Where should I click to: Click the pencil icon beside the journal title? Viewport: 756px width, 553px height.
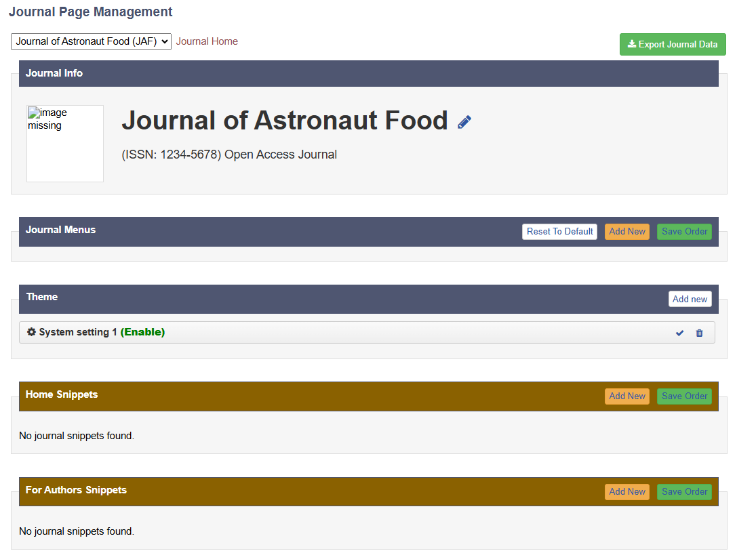[464, 122]
